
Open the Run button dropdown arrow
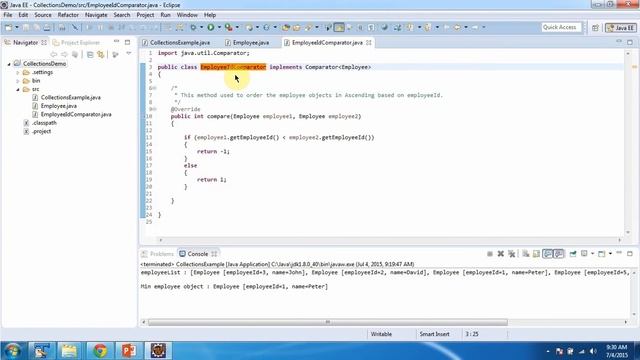pyautogui.click(x=219, y=27)
